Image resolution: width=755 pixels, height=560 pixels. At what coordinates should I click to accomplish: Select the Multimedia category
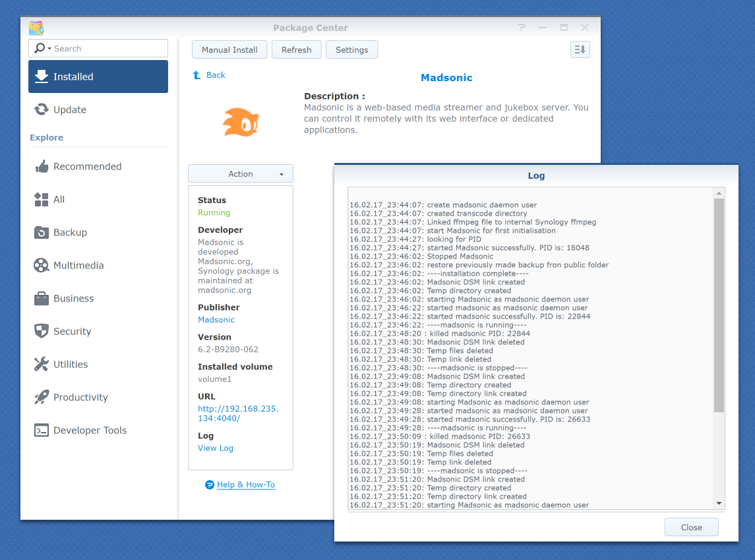[98, 265]
